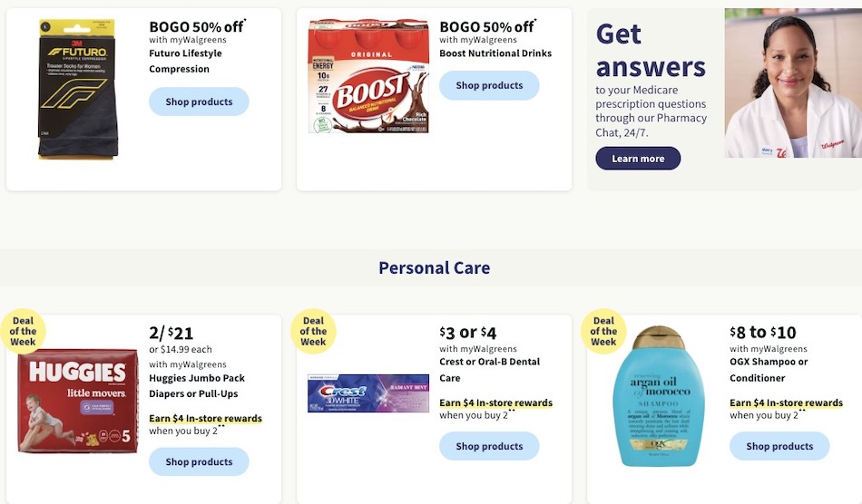862x504 pixels.
Task: Open the Boost Original drinks product image
Action: click(x=368, y=76)
